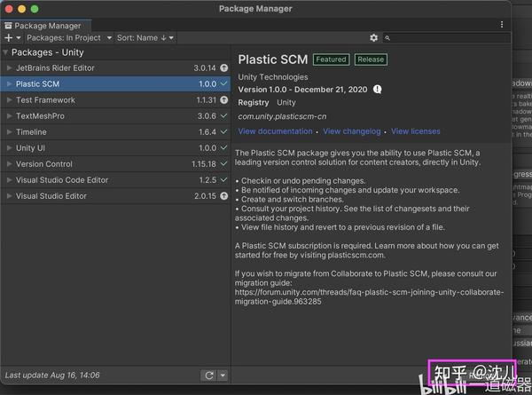Select the Package Manager tab
The width and height of the screenshot is (532, 395).
[45, 26]
